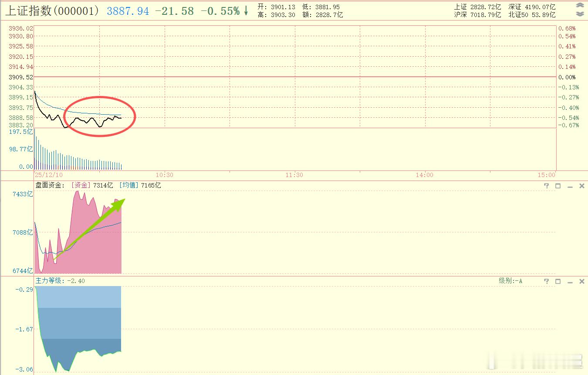Click the 15:00 time axis marker

pyautogui.click(x=547, y=175)
